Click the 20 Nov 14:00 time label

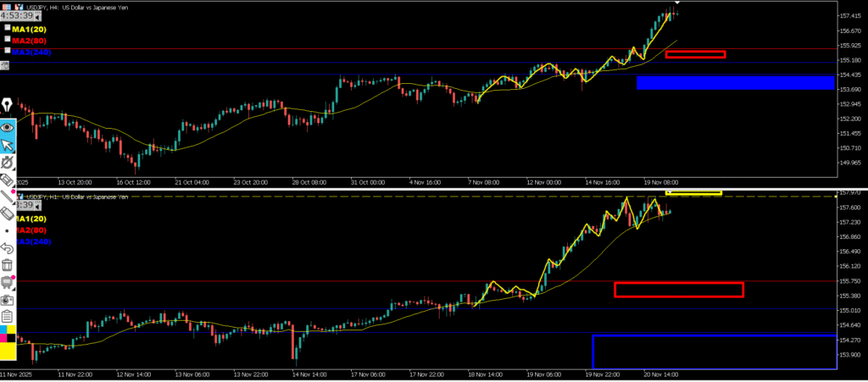pos(660,374)
